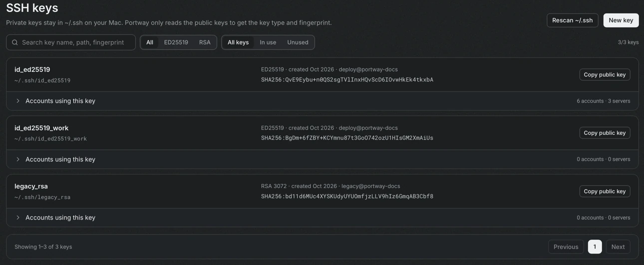The image size is (644, 265).
Task: Copy public key for id_ed25519_work
Action: click(x=605, y=133)
